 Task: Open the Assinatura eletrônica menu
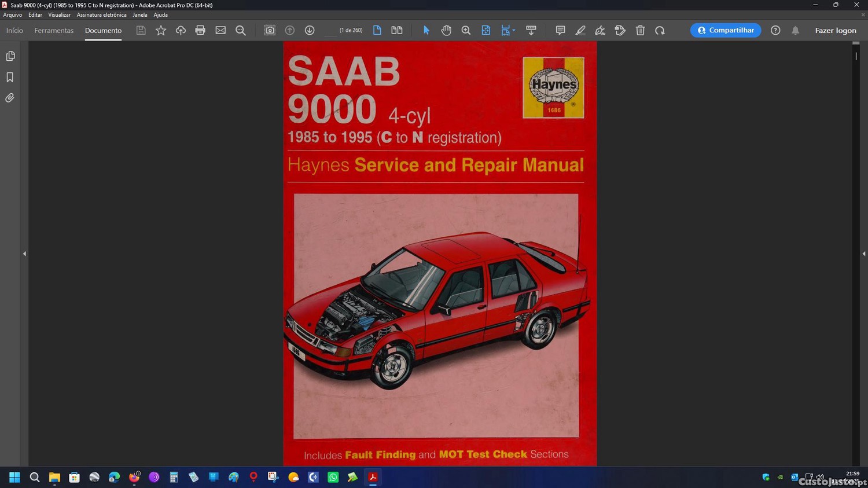click(101, 15)
